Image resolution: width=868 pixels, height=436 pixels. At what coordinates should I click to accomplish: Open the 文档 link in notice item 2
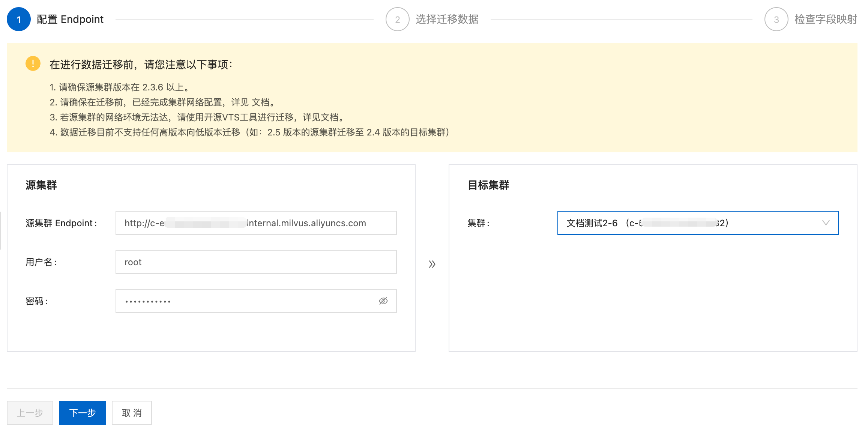pyautogui.click(x=260, y=102)
